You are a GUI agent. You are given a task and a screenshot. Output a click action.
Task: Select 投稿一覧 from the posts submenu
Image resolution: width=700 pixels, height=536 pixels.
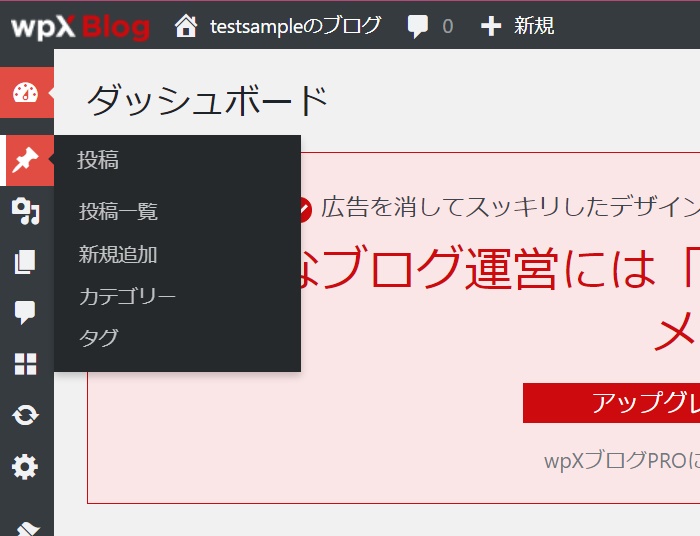(x=118, y=212)
